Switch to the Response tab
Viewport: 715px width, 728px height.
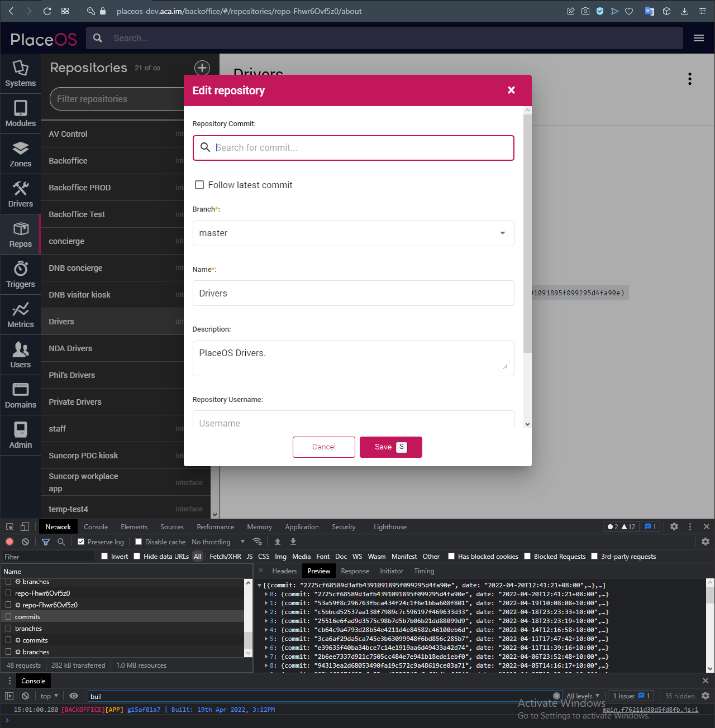point(355,571)
